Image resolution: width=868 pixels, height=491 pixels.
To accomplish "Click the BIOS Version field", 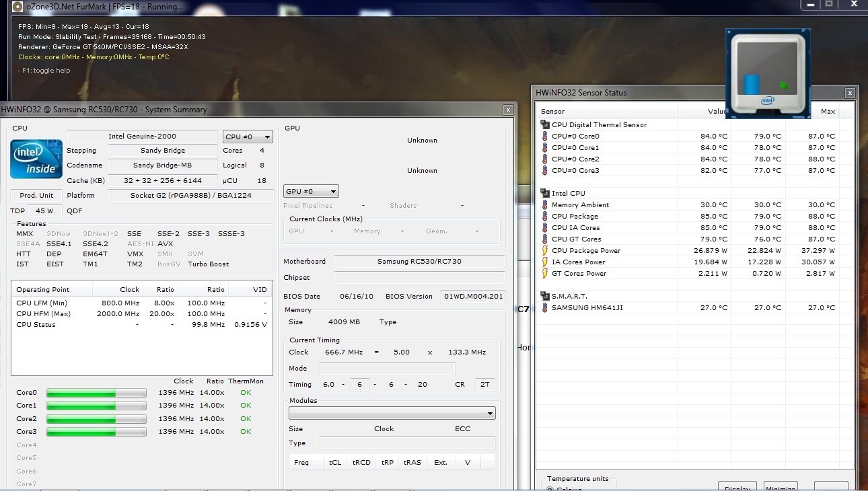I will [472, 297].
